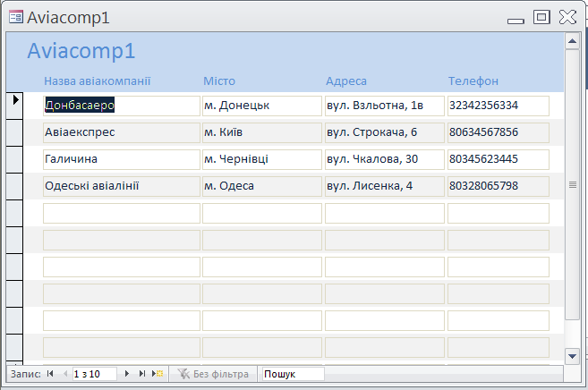Click the 'Назва авіакомпанії' column label

pos(98,81)
